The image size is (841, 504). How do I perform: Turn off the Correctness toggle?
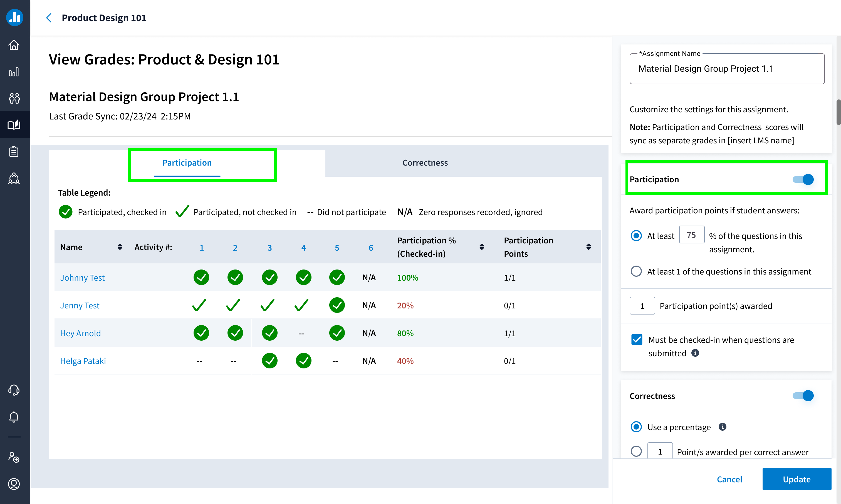tap(802, 396)
